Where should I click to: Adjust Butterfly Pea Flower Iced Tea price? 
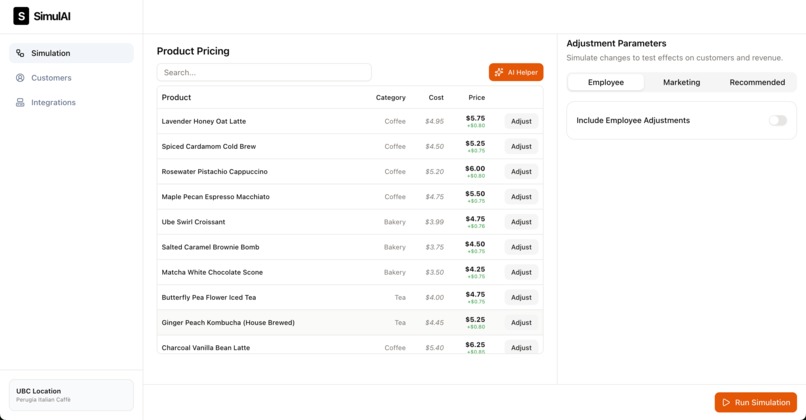pyautogui.click(x=521, y=298)
